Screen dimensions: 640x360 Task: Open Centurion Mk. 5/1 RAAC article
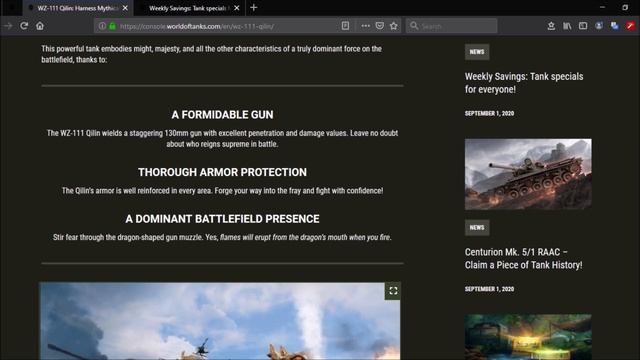[524, 258]
